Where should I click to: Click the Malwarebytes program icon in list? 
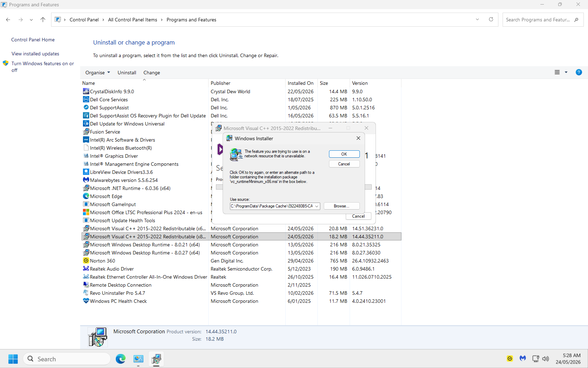86,180
